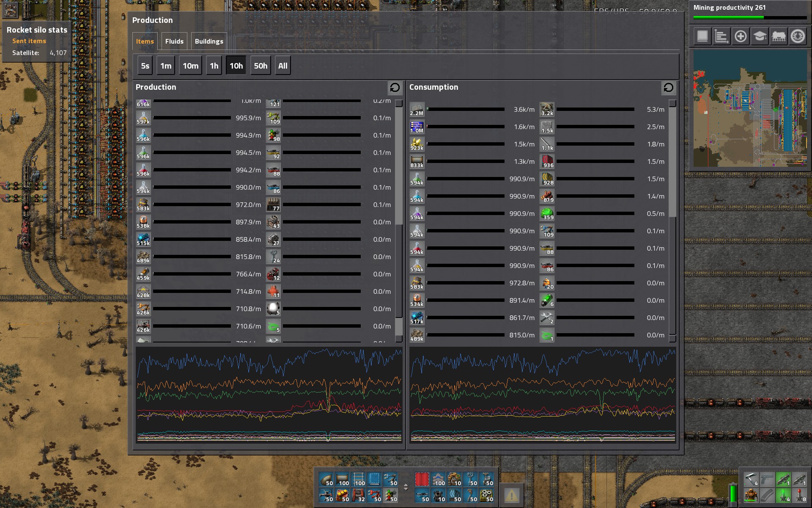Image resolution: width=812 pixels, height=508 pixels.
Task: Switch to the Fluids tab
Action: 174,41
